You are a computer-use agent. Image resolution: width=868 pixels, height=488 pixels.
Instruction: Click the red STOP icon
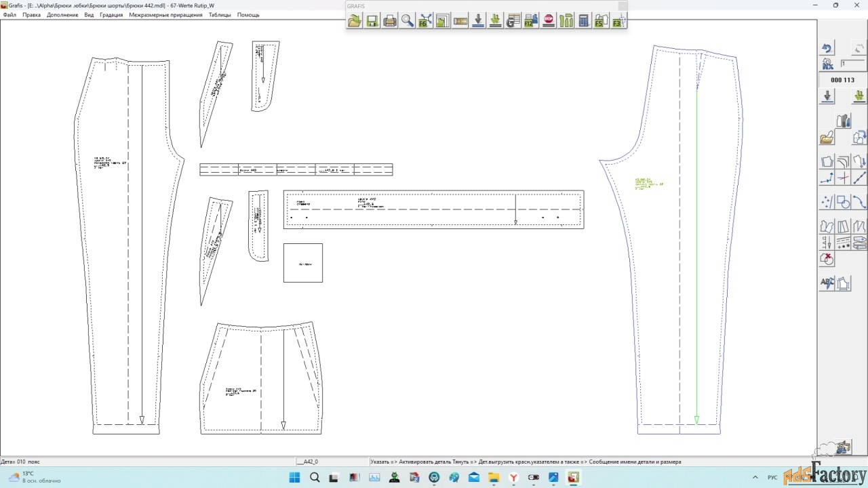coord(549,21)
